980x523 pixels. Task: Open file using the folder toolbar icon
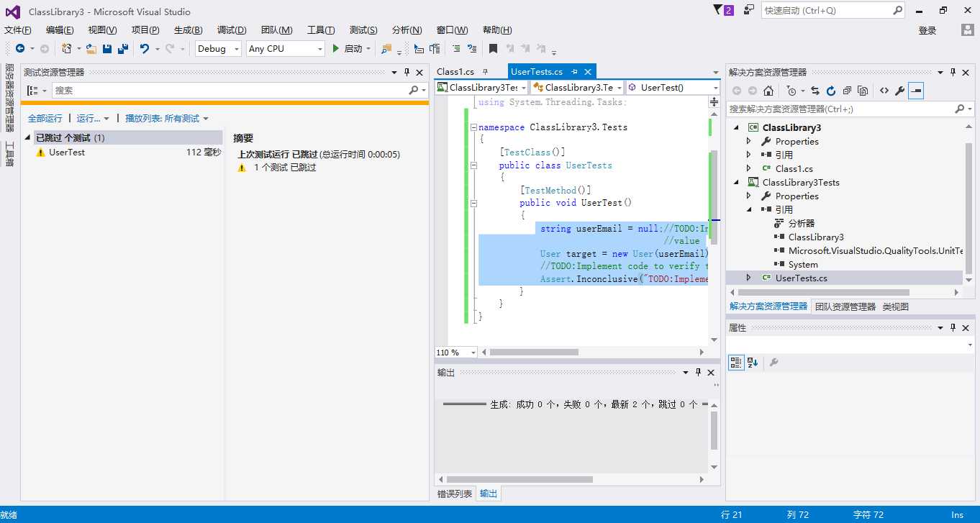91,48
